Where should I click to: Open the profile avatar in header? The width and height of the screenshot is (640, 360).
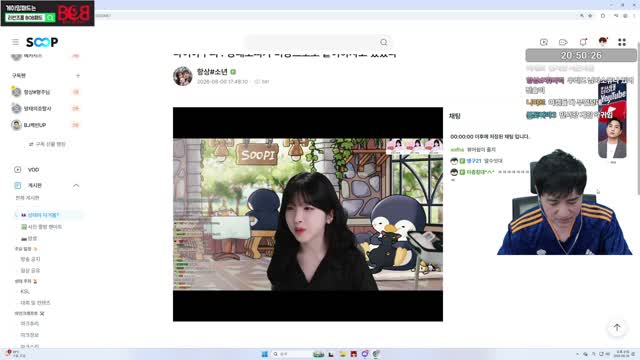click(602, 42)
